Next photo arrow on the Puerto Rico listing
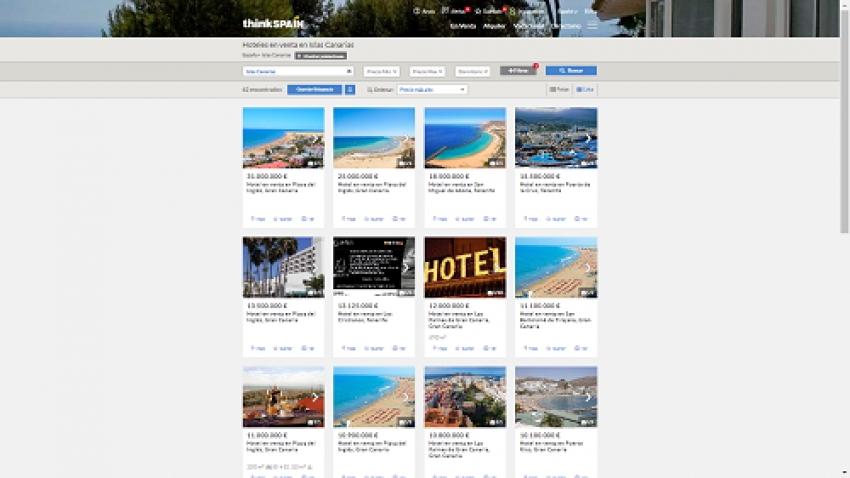The image size is (850, 478). click(x=588, y=397)
